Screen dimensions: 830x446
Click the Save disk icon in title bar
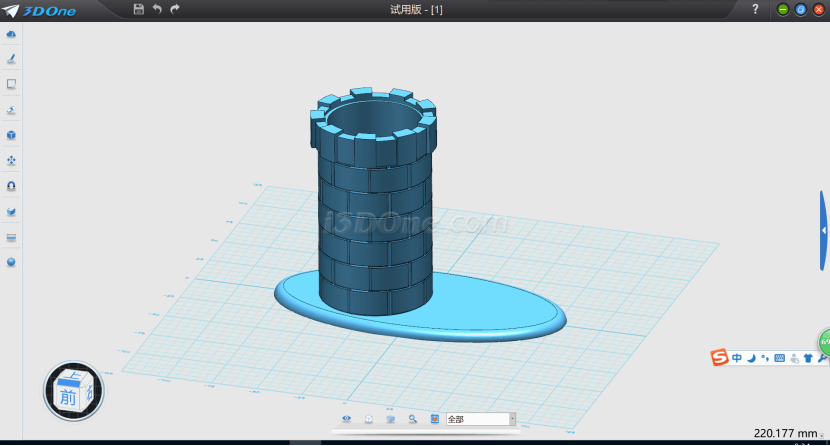click(138, 9)
